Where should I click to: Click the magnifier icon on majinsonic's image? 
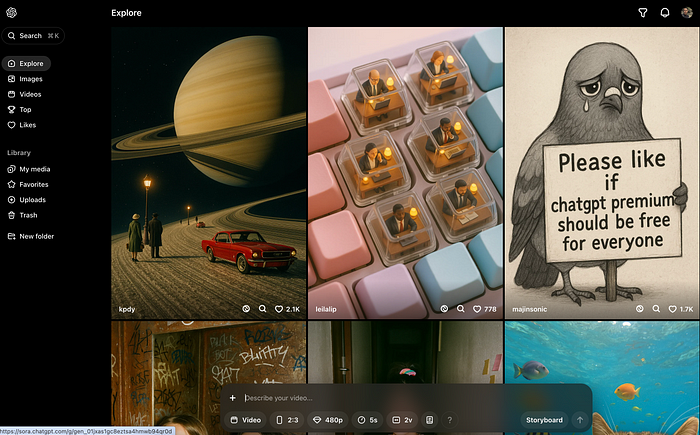coord(656,309)
